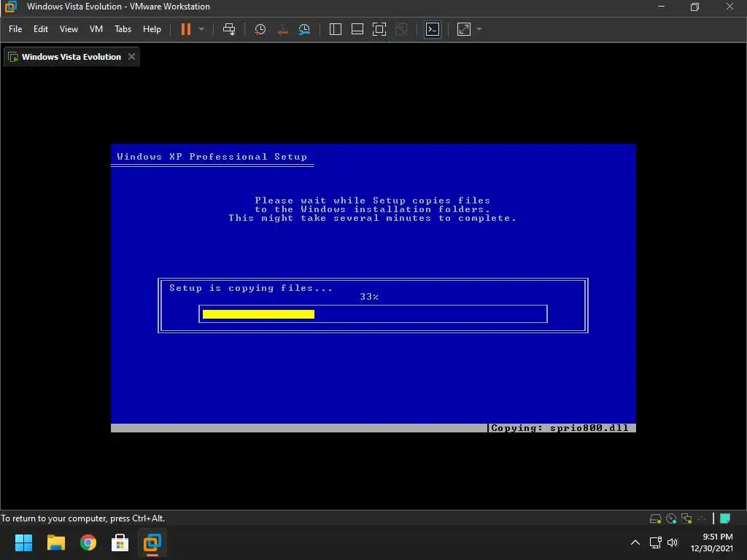Click the 'Setup is copying files...' text
The image size is (747, 560).
click(x=251, y=287)
